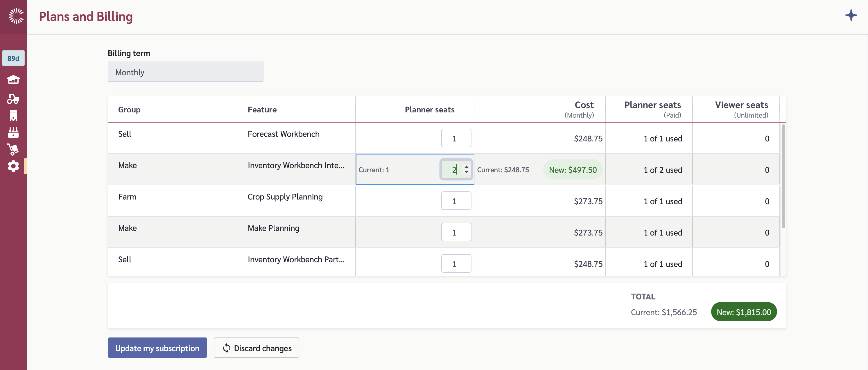868x370 pixels.
Task: Click the Feature column header
Action: [262, 109]
